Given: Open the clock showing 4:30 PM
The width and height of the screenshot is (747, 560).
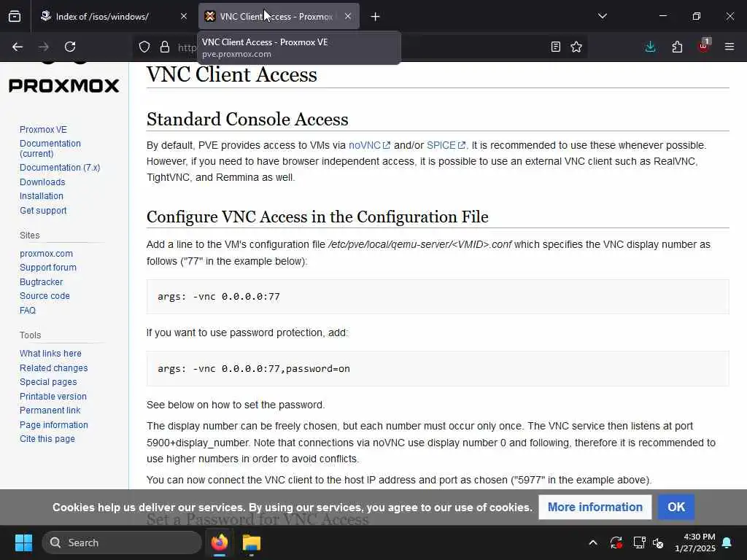Looking at the screenshot, I should [695, 542].
